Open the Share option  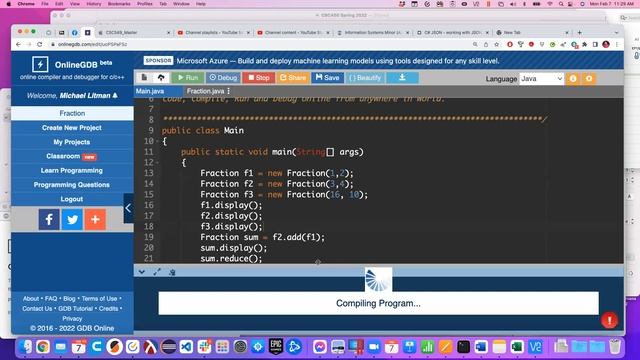point(293,78)
